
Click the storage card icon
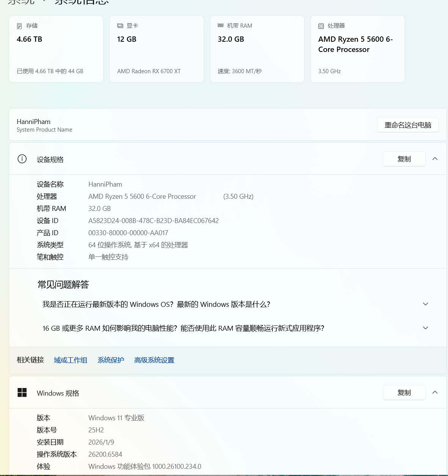pos(19,26)
